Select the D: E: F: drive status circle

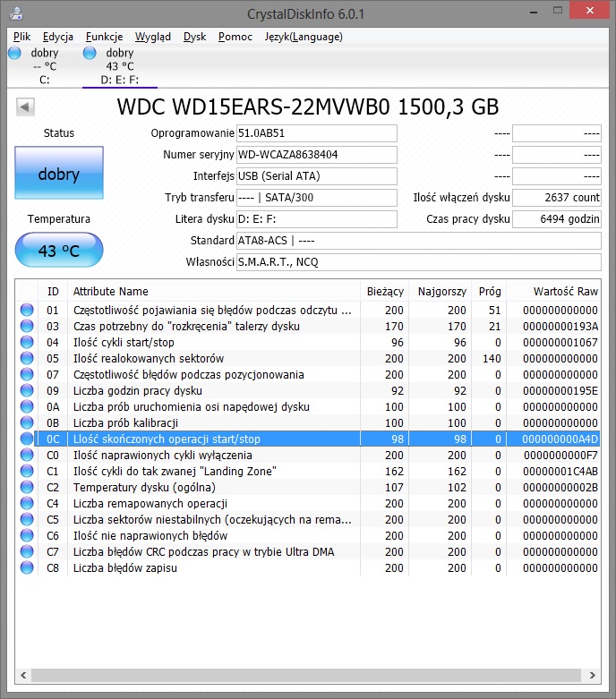pyautogui.click(x=90, y=53)
